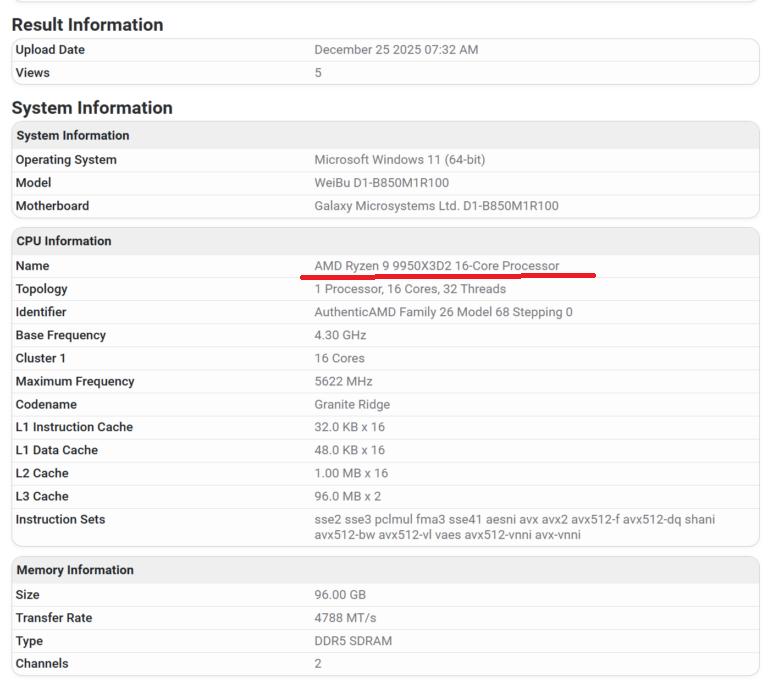The image size is (768, 682).
Task: Select the bold System Information page heading
Action: click(x=92, y=108)
